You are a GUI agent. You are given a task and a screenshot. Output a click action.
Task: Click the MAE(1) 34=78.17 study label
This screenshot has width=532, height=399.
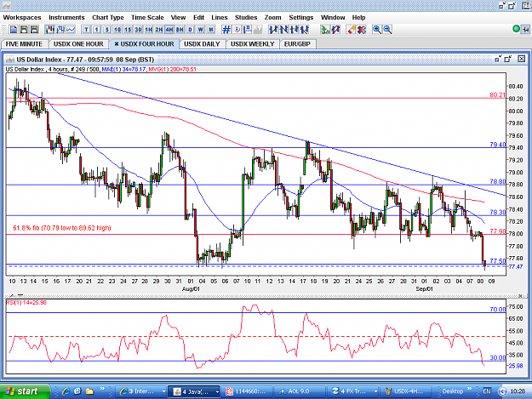coord(123,69)
